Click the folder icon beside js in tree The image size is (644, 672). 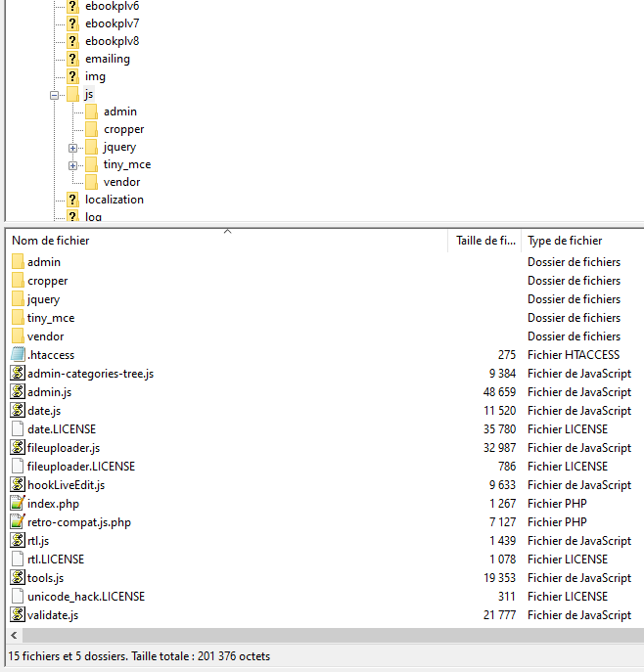(x=72, y=94)
